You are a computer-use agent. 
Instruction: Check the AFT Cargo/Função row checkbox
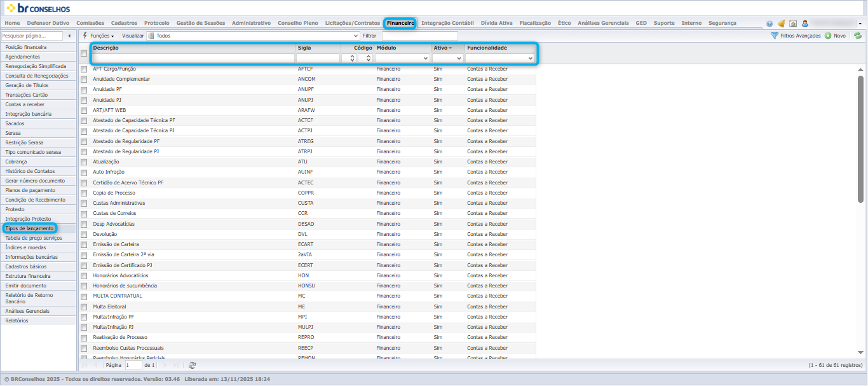click(x=84, y=69)
